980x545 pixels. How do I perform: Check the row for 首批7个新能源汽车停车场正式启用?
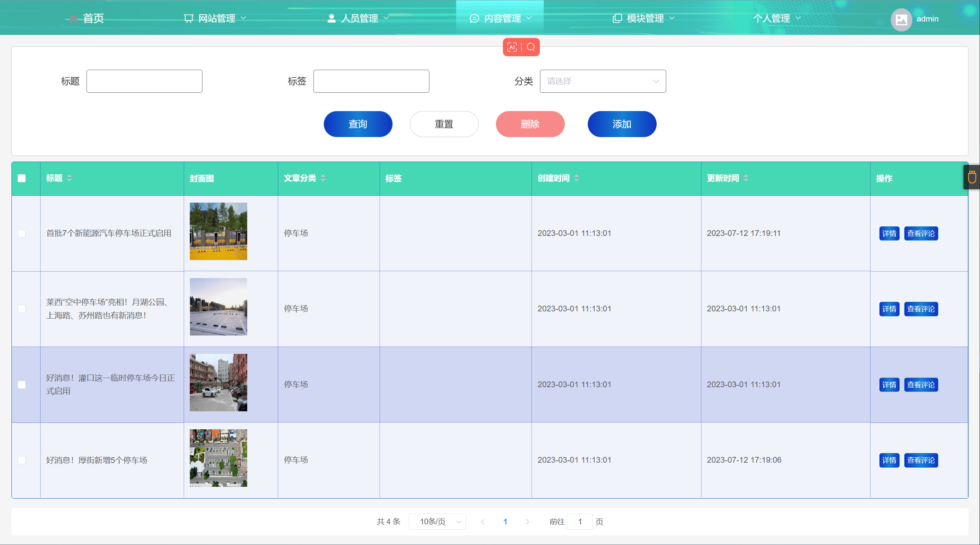coord(22,233)
